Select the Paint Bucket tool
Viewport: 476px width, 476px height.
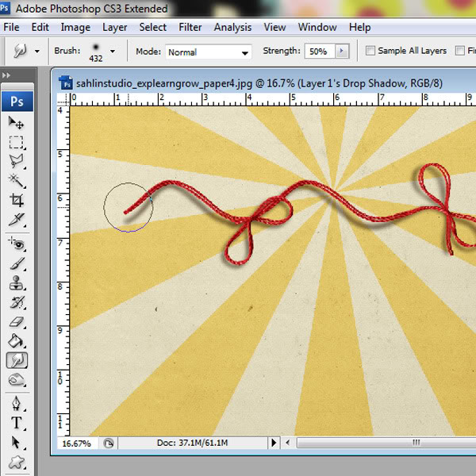[x=17, y=341]
